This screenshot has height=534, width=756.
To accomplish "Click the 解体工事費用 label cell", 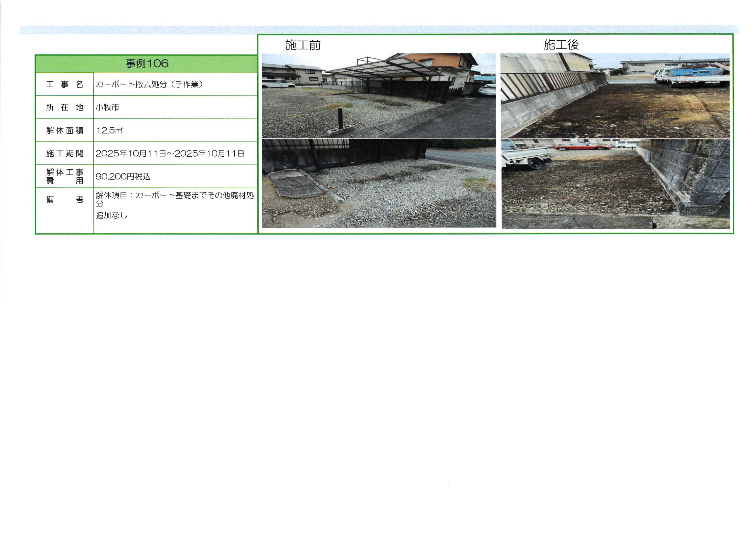I will (x=65, y=176).
